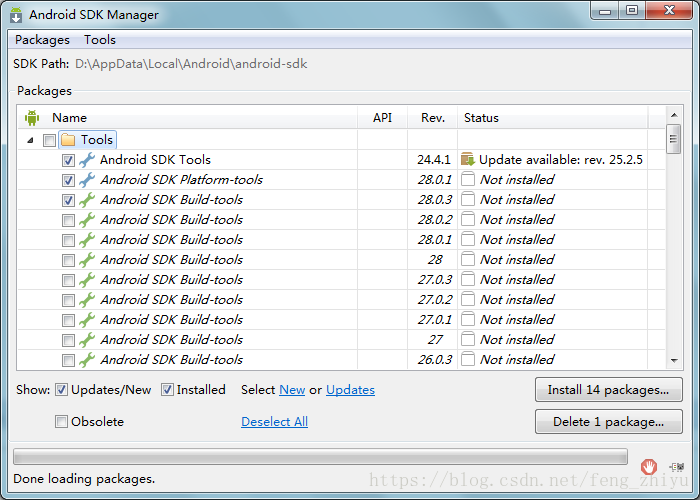Click the New selection link
The height and width of the screenshot is (500, 700).
(x=292, y=390)
